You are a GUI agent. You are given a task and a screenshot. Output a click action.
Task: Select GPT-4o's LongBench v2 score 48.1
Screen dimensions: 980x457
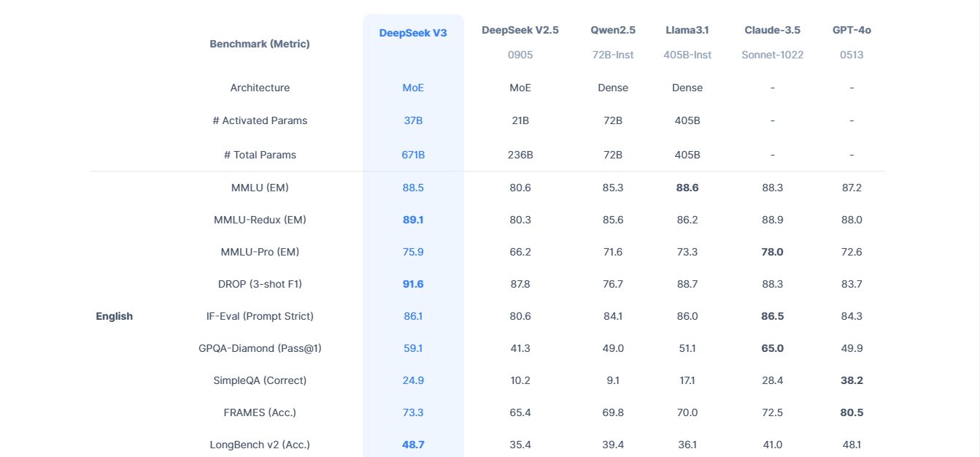852,445
